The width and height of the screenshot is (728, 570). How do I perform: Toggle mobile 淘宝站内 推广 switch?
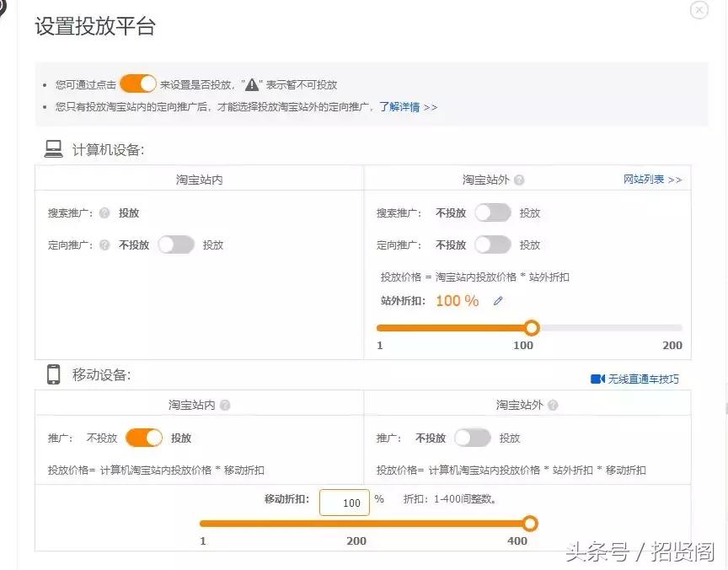[x=144, y=438]
